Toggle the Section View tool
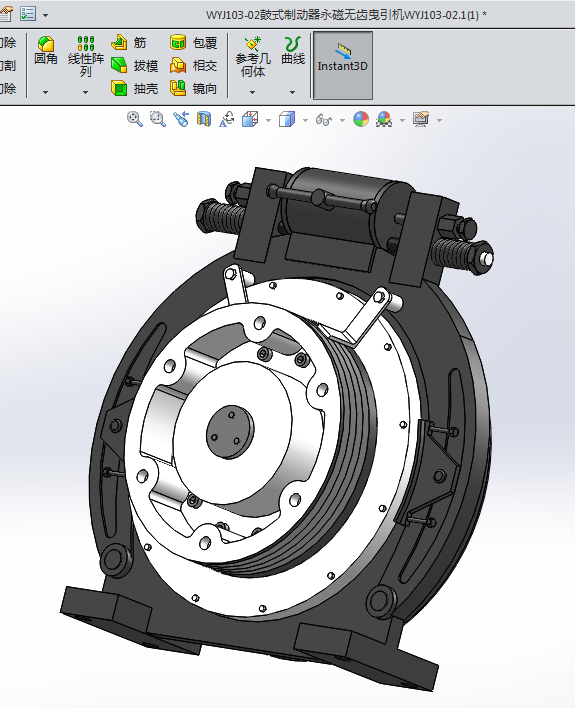575x708 pixels. click(x=204, y=119)
